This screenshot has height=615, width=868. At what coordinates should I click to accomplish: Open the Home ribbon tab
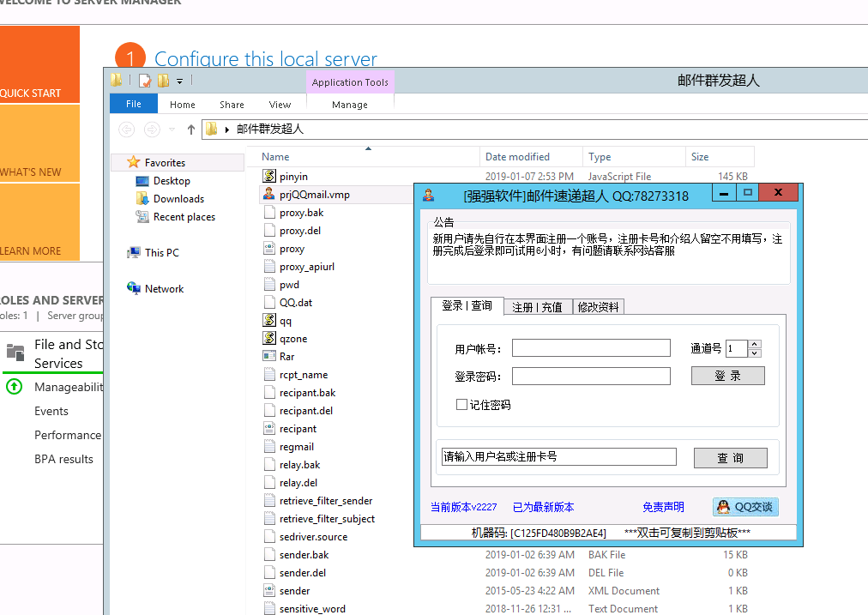[183, 105]
